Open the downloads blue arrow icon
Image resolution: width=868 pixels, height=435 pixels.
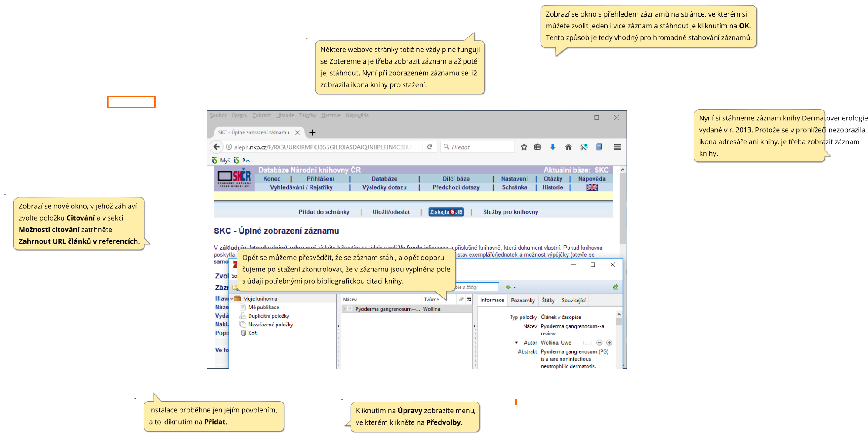[x=553, y=147]
